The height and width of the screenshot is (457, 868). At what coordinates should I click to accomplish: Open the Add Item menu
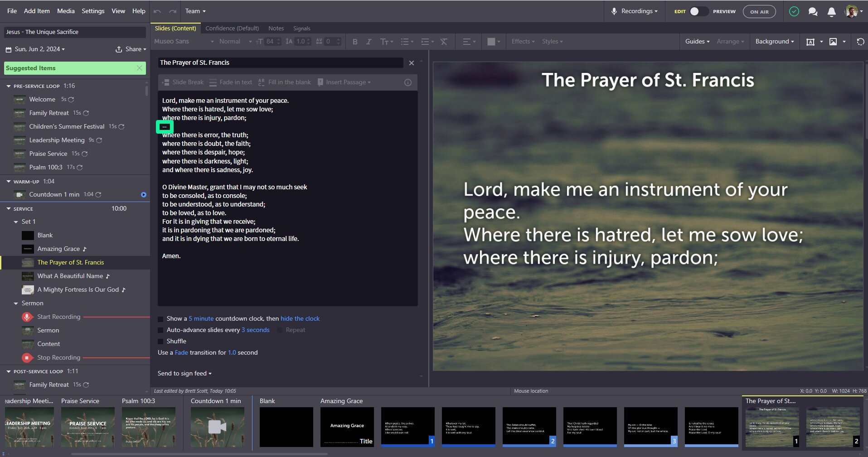[x=37, y=11]
